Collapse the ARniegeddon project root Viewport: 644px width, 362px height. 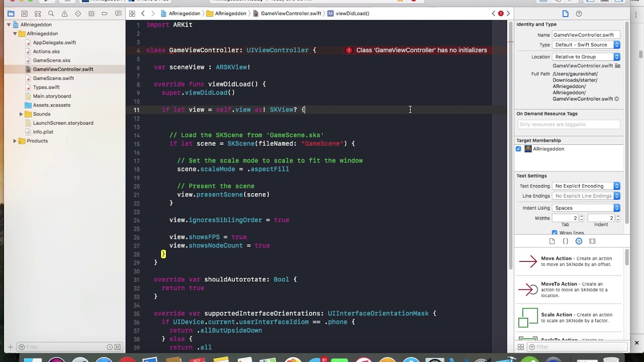(9, 25)
